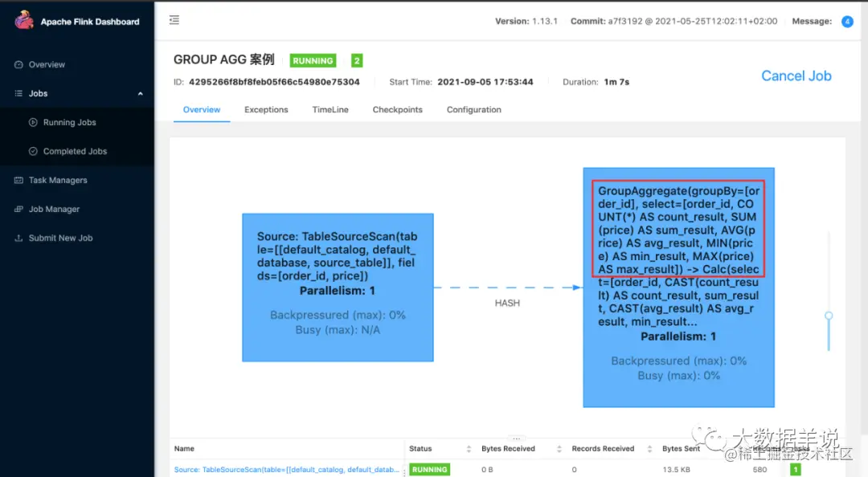Click the Overview dashboard icon in sidebar

(x=18, y=65)
